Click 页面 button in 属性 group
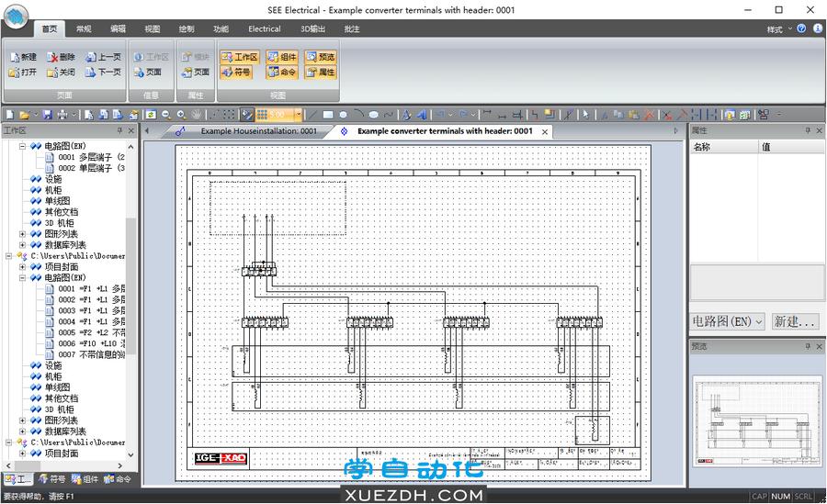The height and width of the screenshot is (504, 827). click(195, 72)
